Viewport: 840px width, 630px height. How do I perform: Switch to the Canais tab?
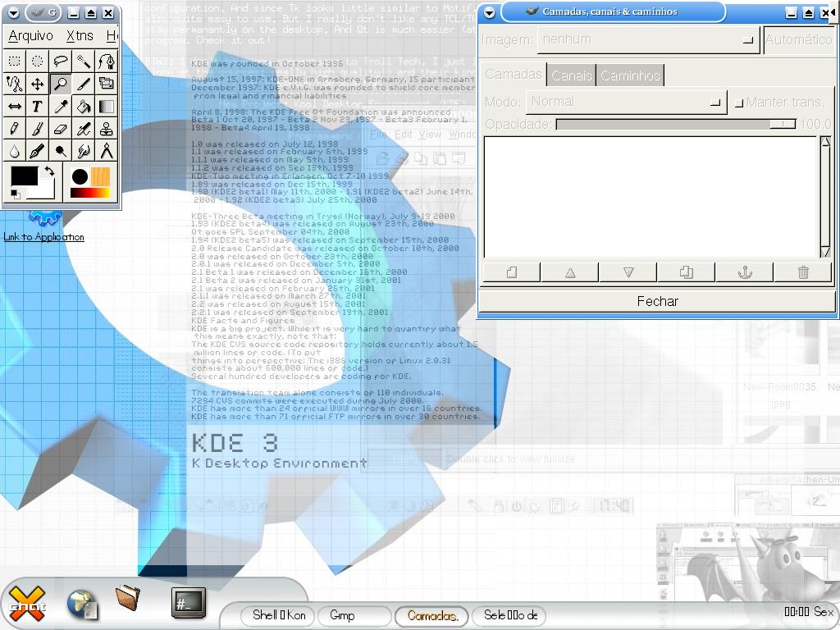[571, 75]
